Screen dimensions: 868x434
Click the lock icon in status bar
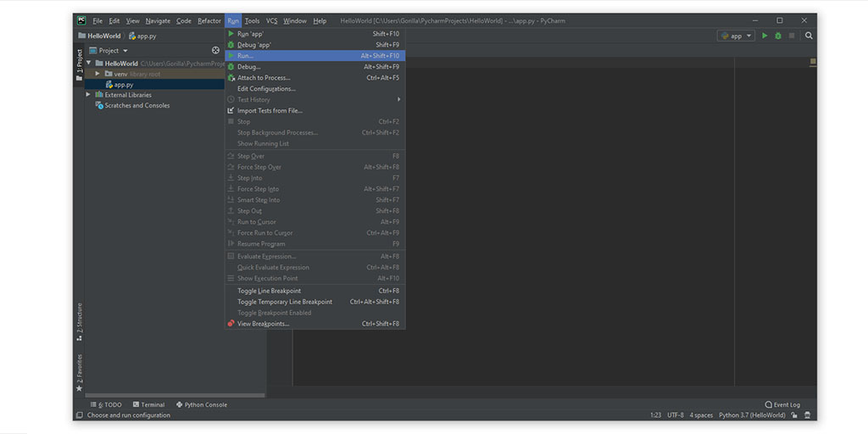(794, 415)
